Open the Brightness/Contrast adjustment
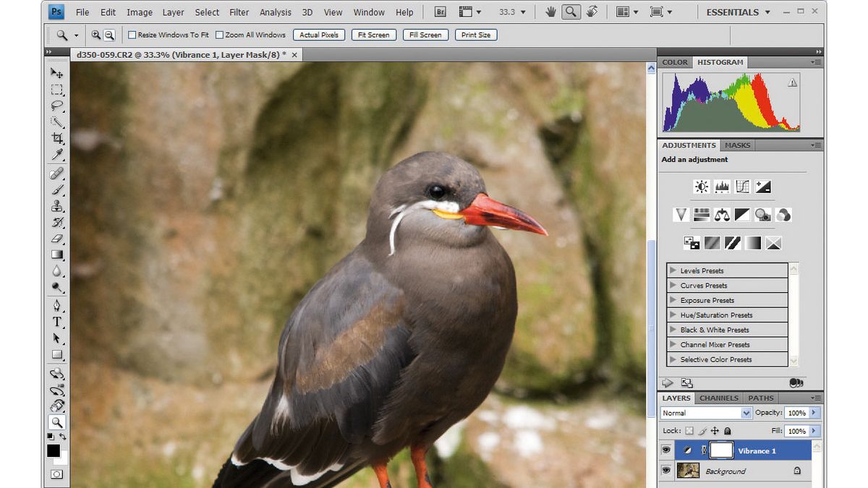Screen dimensions: 868x488 pos(700,187)
